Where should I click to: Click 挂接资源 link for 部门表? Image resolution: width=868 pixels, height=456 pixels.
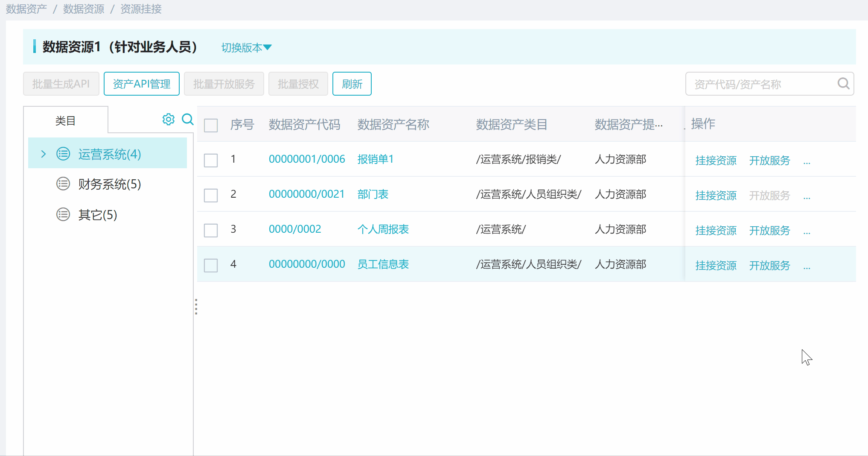(716, 196)
